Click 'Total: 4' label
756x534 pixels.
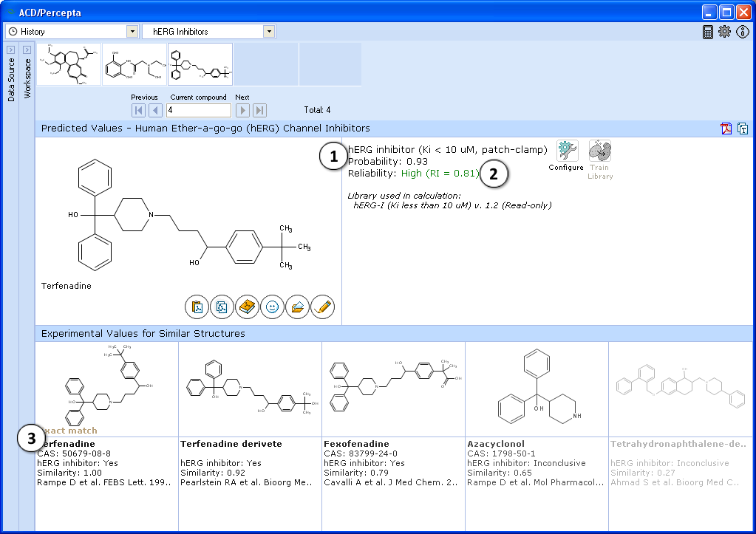(x=317, y=110)
